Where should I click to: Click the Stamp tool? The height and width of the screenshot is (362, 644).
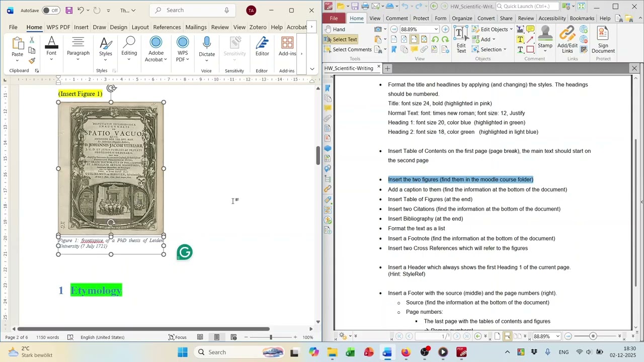pos(545,39)
